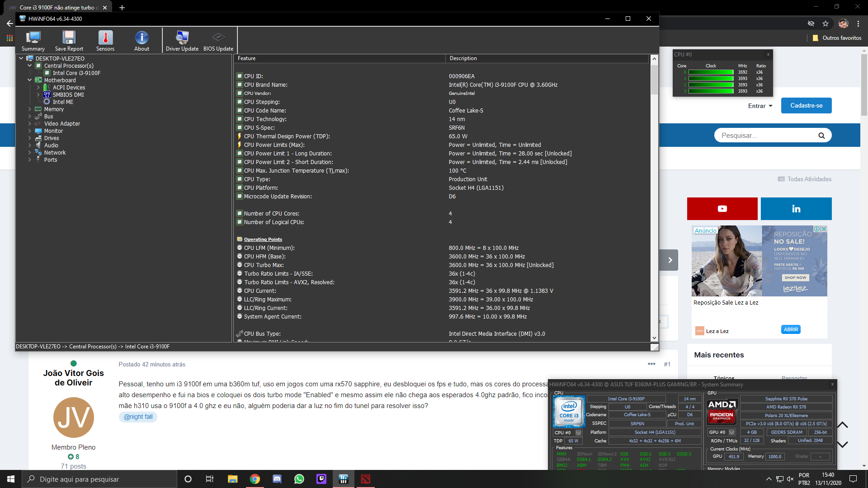This screenshot has width=868, height=488.
Task: Expand the ACPI Devices node
Action: (38, 88)
